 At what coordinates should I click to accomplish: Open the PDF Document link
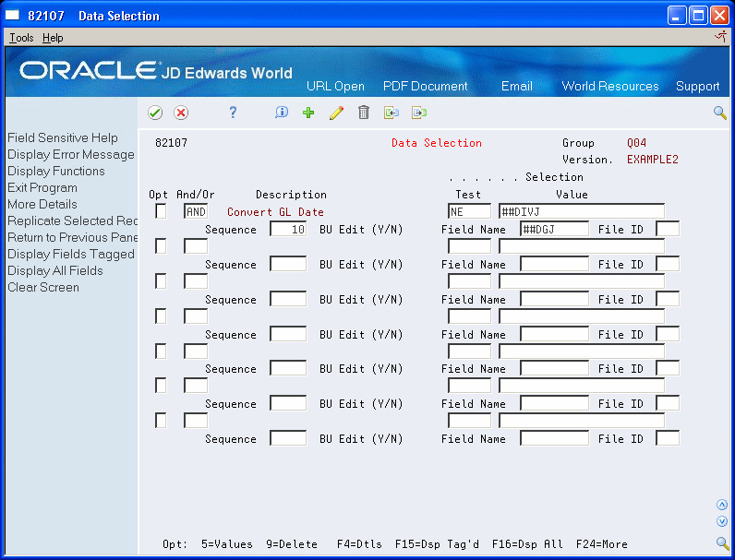pos(425,86)
